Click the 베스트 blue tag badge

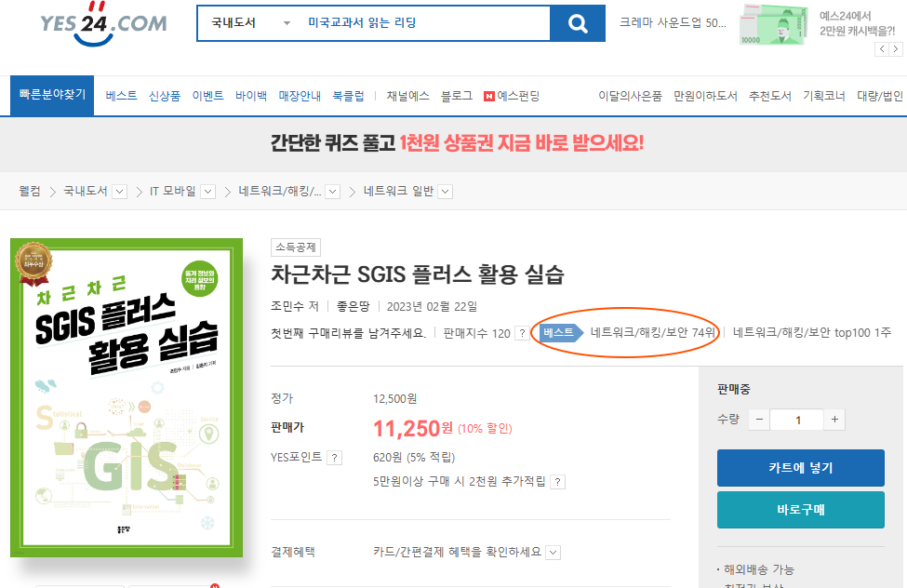pyautogui.click(x=561, y=332)
